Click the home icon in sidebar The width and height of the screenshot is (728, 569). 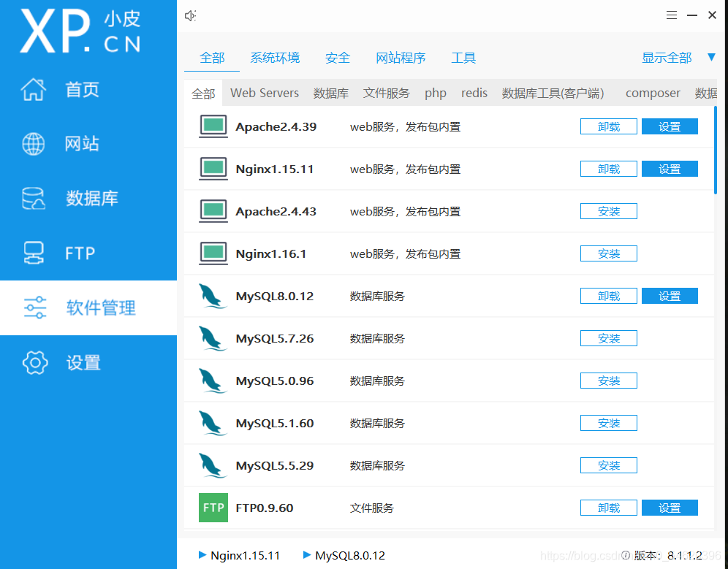tap(34, 90)
